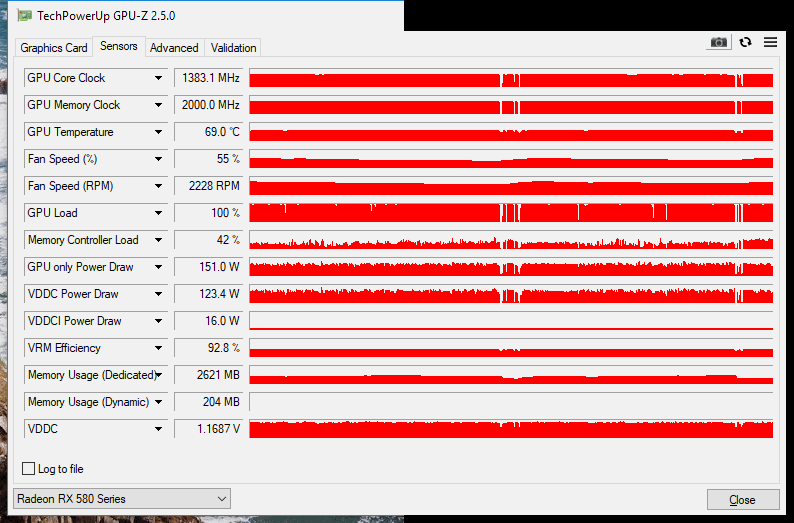Click the 204 MB dynamic memory value
The width and height of the screenshot is (794, 523).
pyautogui.click(x=209, y=402)
